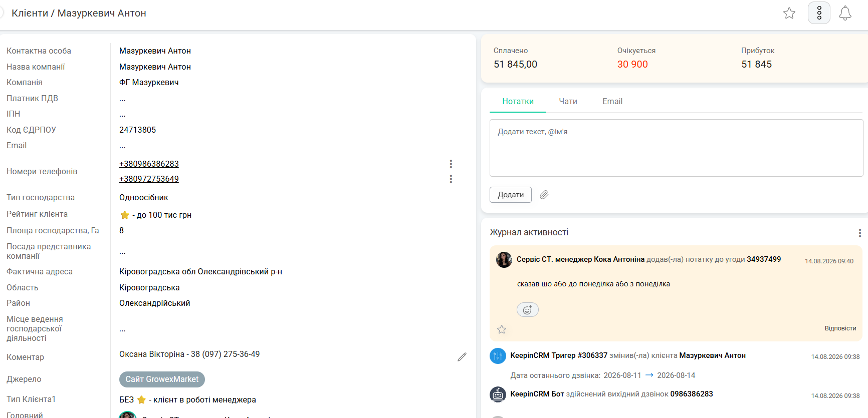This screenshot has width=868, height=418.
Task: Click the client type клієнт в роботі менеджера
Action: click(x=187, y=399)
